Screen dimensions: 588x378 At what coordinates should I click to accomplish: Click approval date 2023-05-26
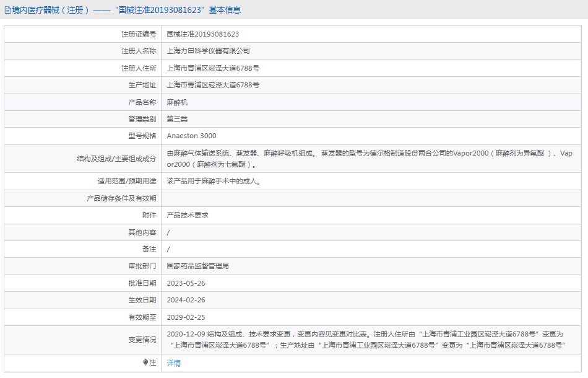(186, 283)
